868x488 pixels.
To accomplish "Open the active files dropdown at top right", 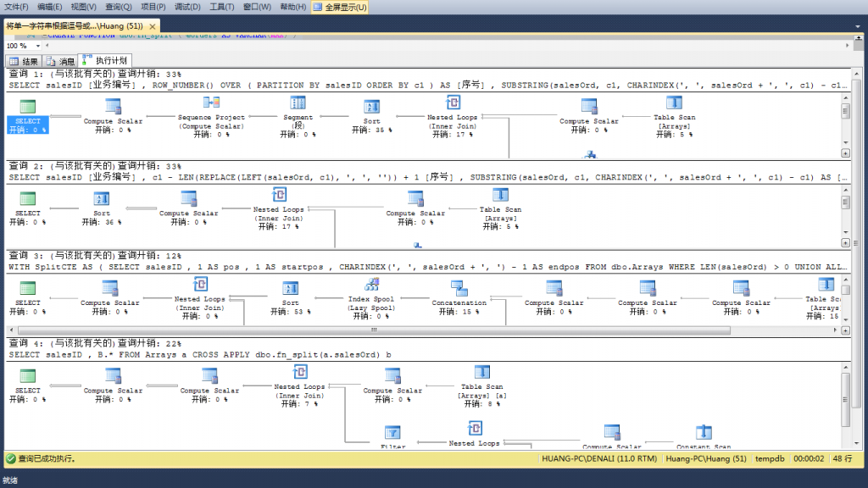I will pos(859,26).
